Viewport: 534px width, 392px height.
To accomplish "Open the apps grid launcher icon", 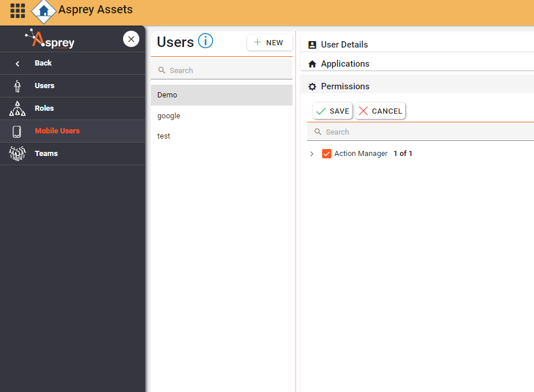I will 17,10.
